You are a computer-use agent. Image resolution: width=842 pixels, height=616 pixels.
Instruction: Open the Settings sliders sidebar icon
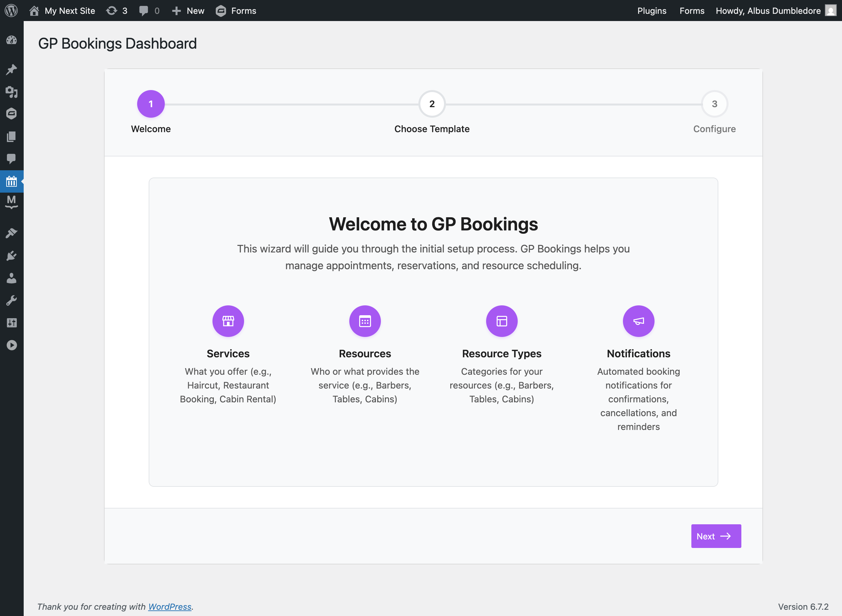12,323
